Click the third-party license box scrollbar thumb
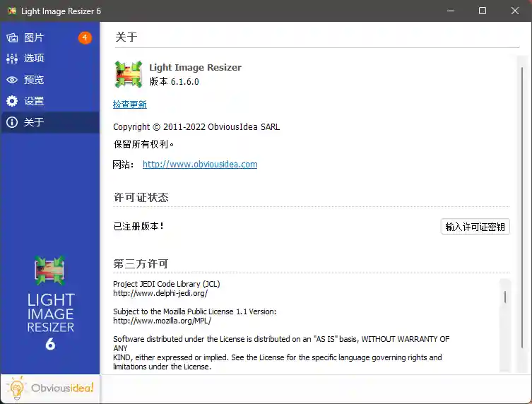This screenshot has width=532, height=404. tap(505, 297)
